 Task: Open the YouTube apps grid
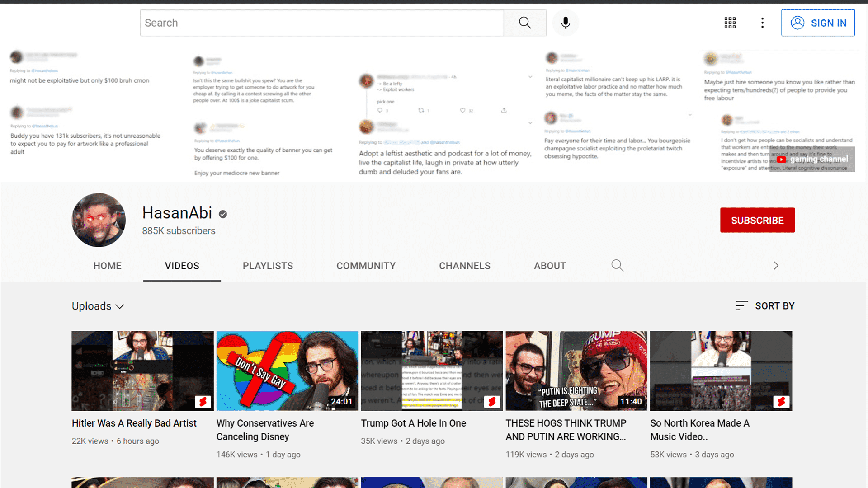(730, 23)
